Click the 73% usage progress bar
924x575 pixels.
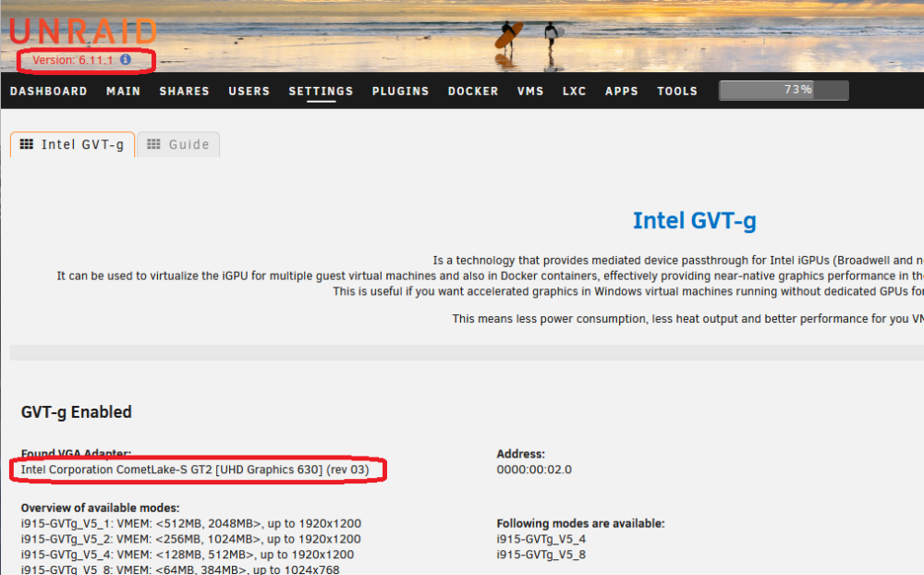784,91
